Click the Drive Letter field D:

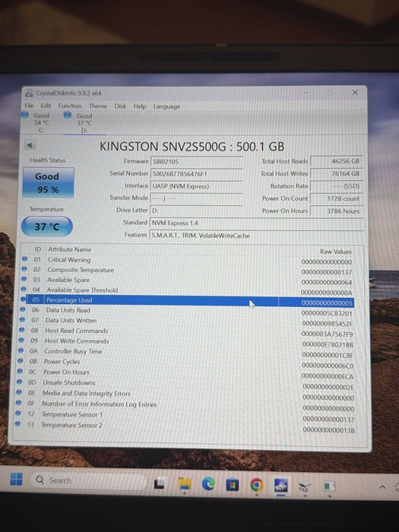point(196,211)
